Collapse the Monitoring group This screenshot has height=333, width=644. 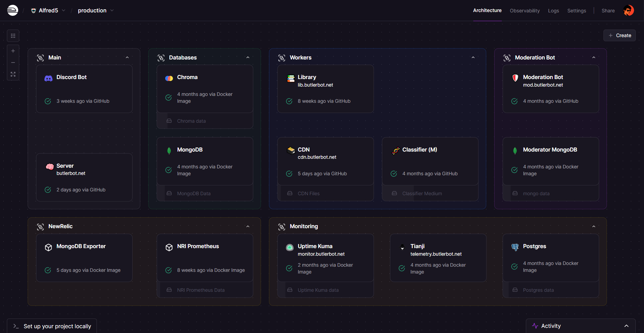tap(594, 226)
